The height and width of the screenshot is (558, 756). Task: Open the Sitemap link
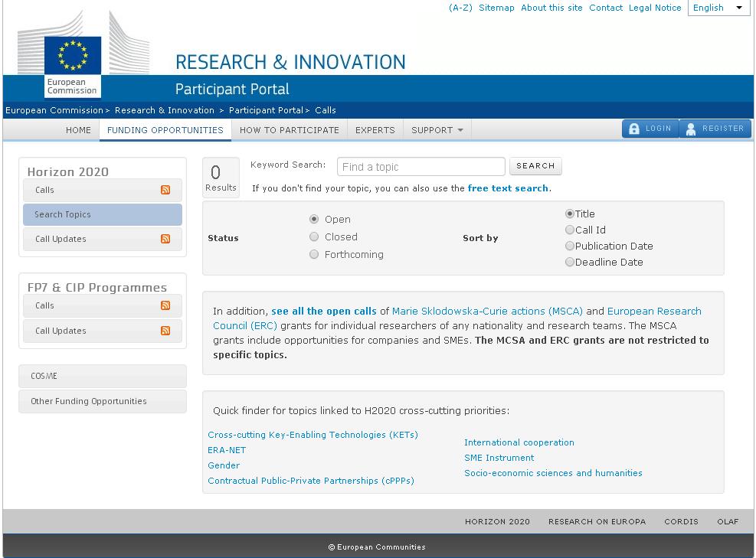point(496,8)
